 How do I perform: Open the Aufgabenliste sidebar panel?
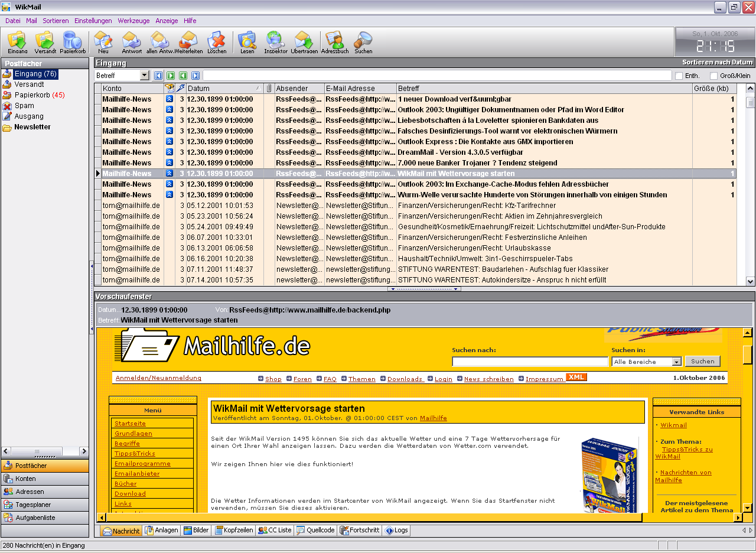tap(44, 518)
